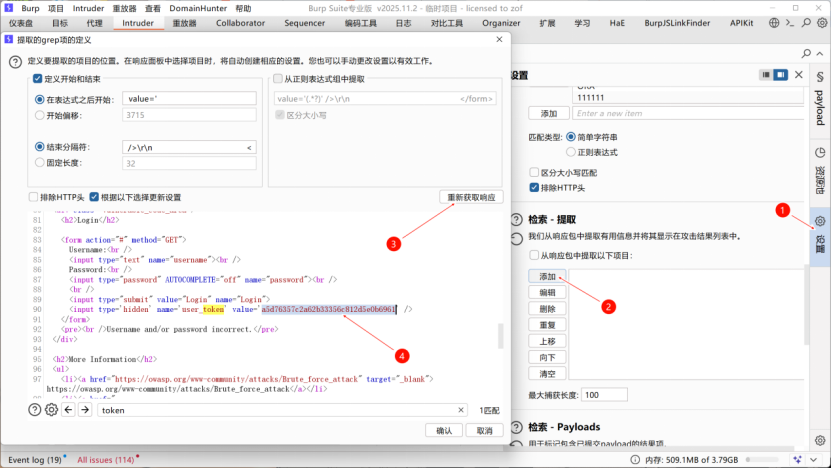The image size is (831, 468).
Task: Open help for the response search bar
Action: (x=34, y=410)
